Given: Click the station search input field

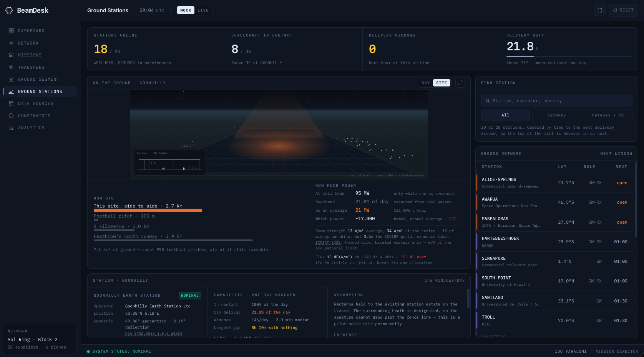Looking at the screenshot, I should [556, 101].
